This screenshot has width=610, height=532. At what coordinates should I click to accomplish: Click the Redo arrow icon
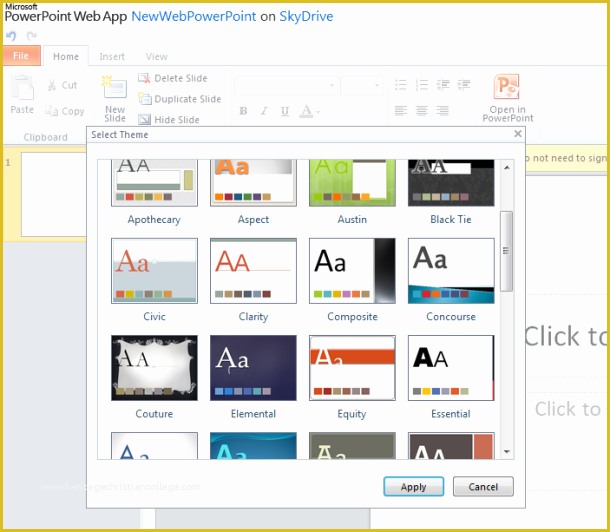[x=32, y=36]
